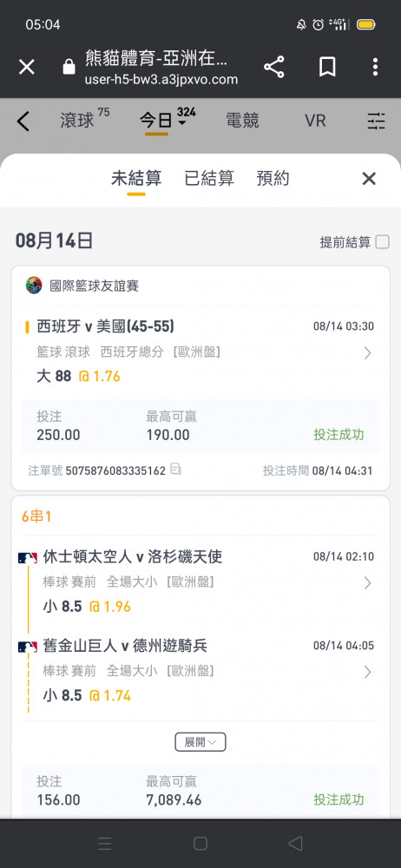The width and height of the screenshot is (401, 868).
Task: Go back using the left arrow
Action: click(23, 121)
